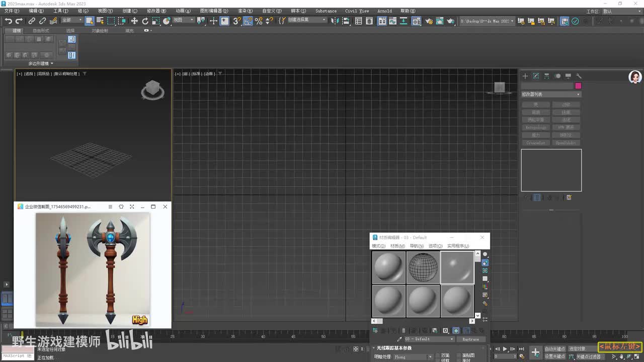Open the Display tab in command panel

[x=568, y=76]
